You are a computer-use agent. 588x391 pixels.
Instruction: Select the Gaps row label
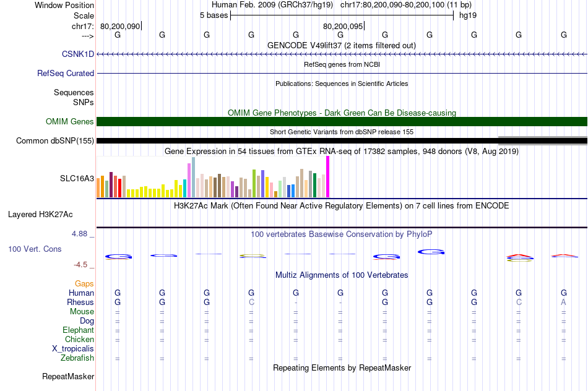(x=84, y=284)
